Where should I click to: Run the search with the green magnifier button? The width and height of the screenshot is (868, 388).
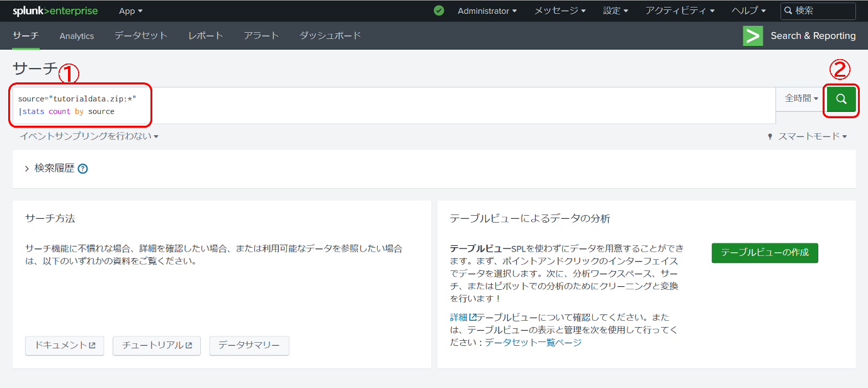pos(841,99)
